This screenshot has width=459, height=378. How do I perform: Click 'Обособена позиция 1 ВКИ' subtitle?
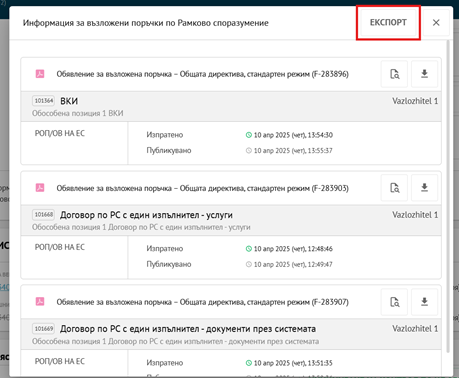(x=78, y=113)
